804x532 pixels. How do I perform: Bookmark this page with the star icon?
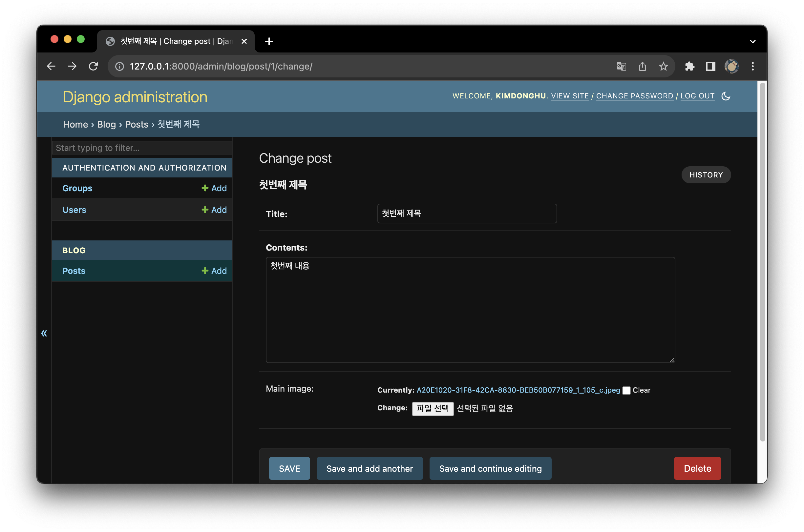click(663, 66)
